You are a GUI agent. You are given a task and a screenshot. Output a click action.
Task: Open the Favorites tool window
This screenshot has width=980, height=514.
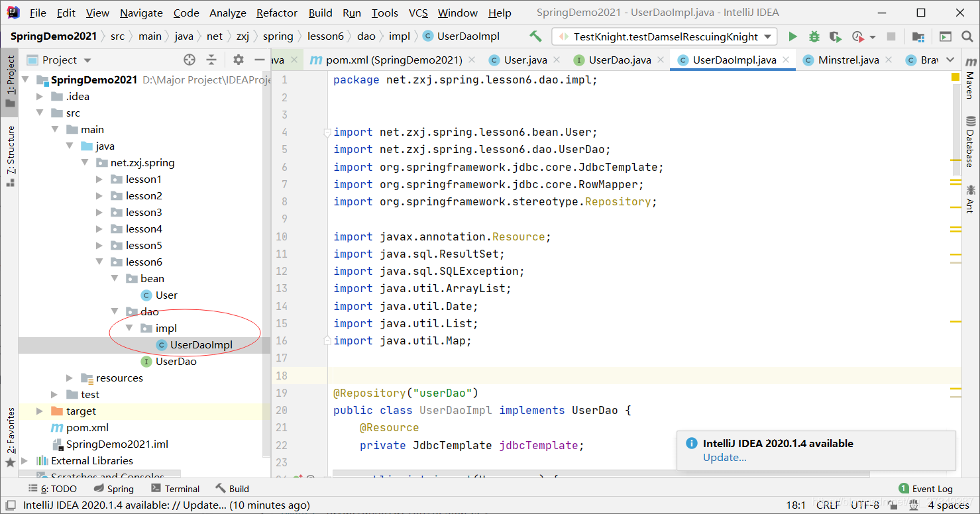10,437
